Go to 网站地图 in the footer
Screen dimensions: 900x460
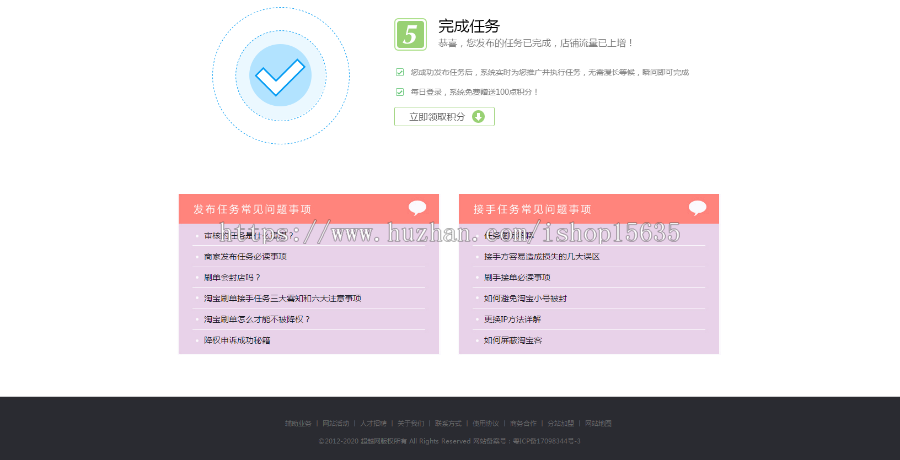pyautogui.click(x=598, y=423)
